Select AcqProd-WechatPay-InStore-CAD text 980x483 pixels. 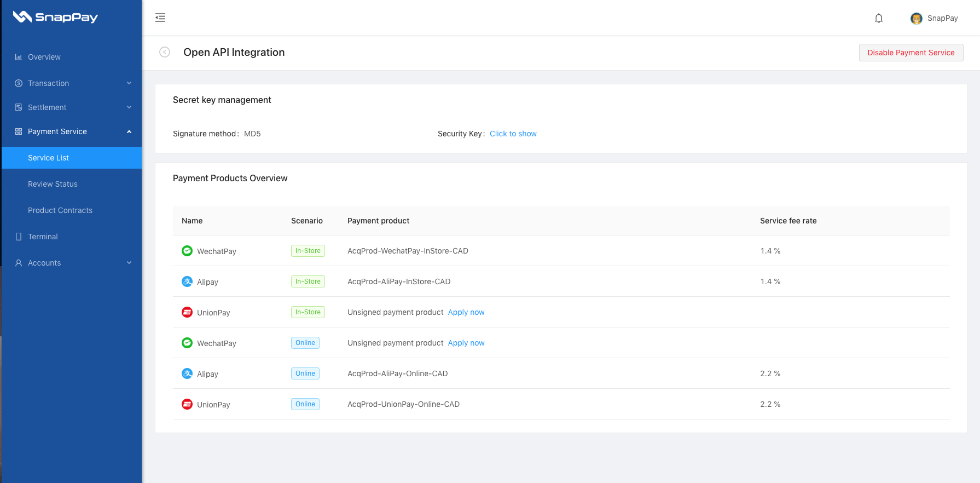(x=408, y=251)
